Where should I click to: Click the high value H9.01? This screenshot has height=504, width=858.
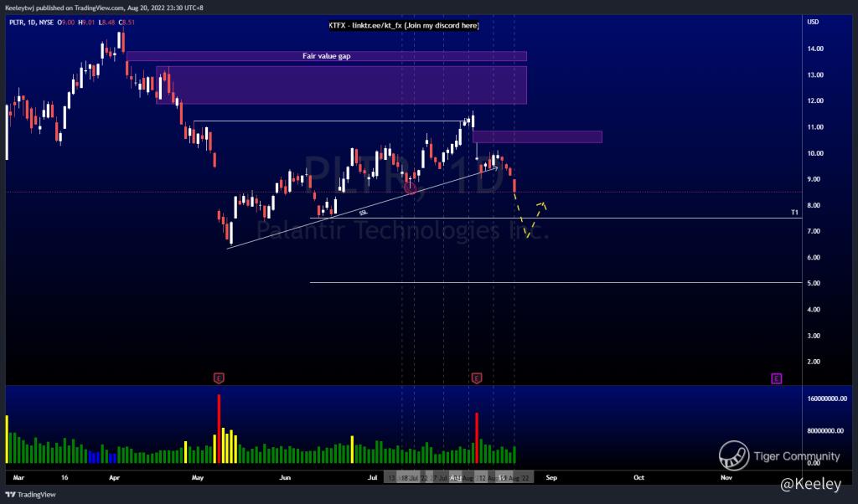(x=86, y=23)
